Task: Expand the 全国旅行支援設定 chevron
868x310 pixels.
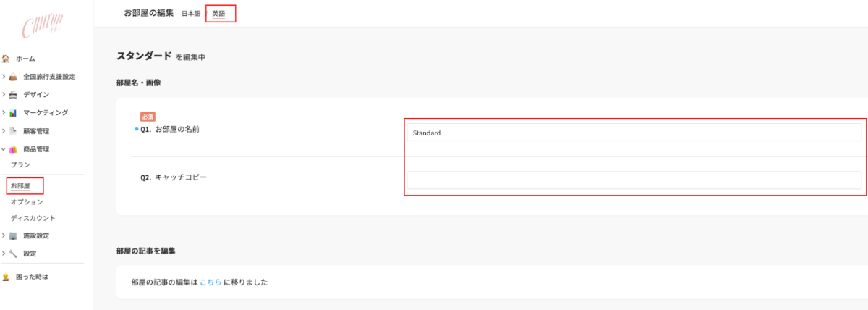Action: pos(4,77)
